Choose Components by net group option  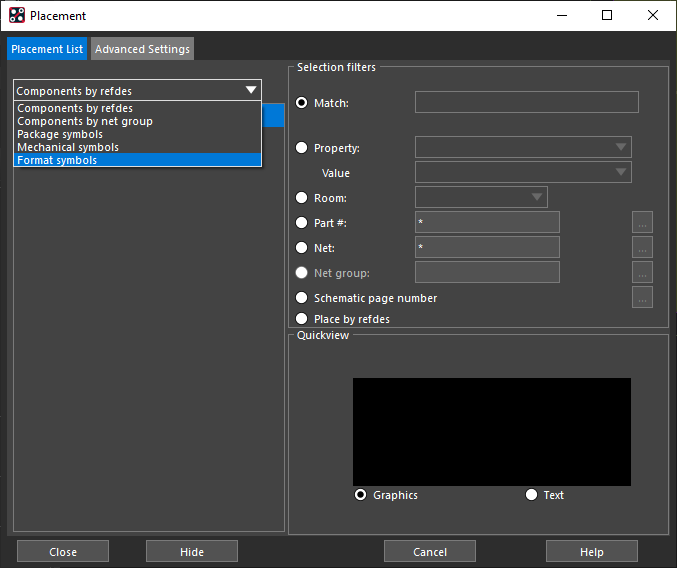tap(137, 121)
